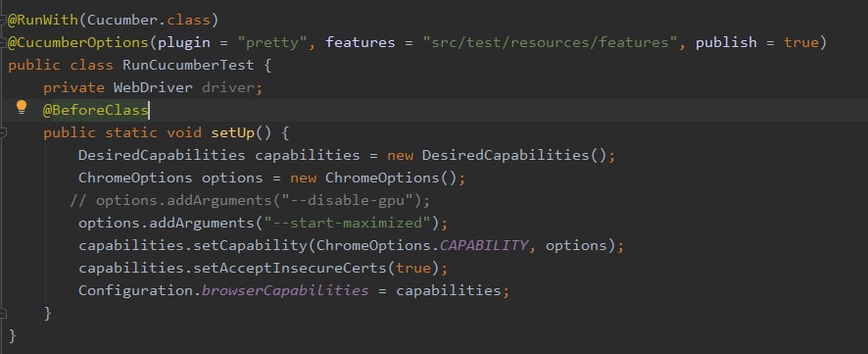This screenshot has height=354, width=868.
Task: Click new ChromeOptions() constructor call
Action: click(373, 177)
